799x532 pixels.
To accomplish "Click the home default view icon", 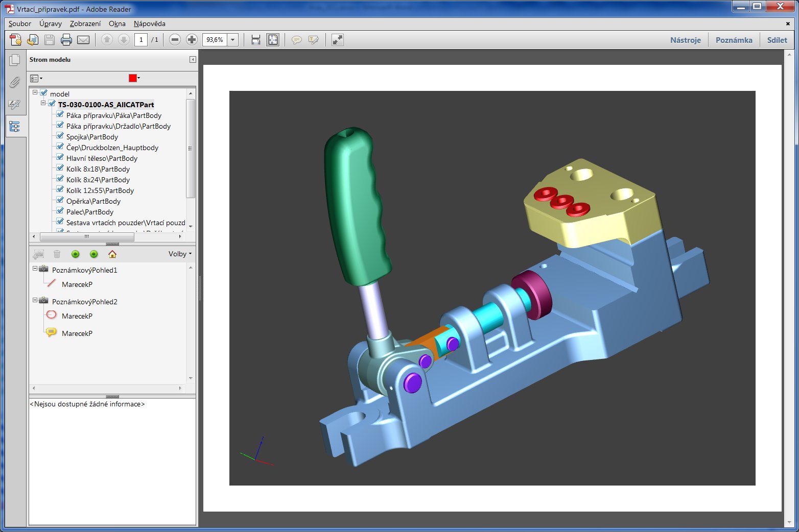I will [112, 254].
